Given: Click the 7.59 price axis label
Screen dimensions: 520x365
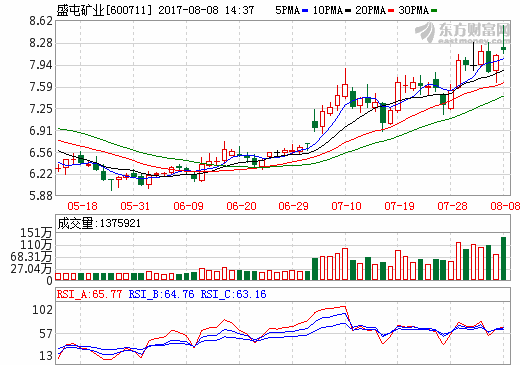Looking at the screenshot, I should 41,87.
